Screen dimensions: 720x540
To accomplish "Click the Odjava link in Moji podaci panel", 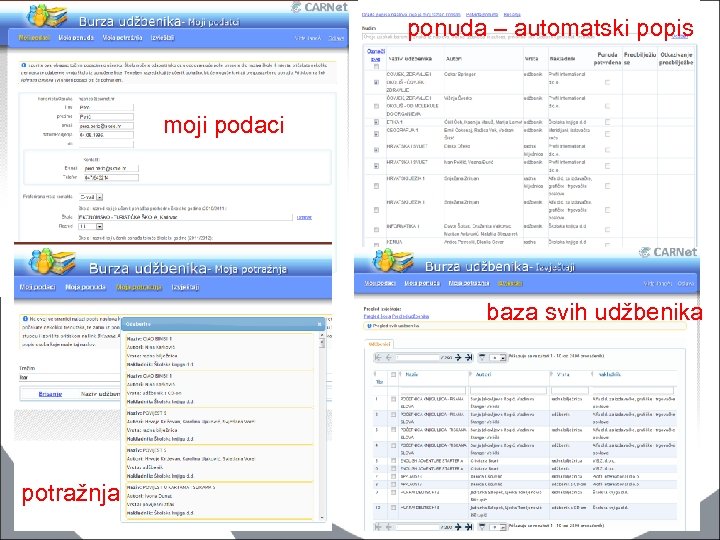I will [x=336, y=38].
